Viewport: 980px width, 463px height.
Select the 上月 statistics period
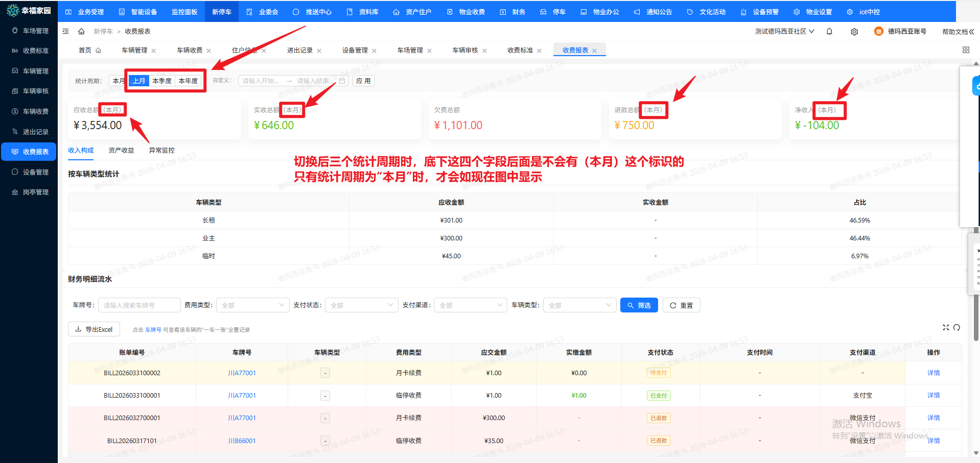(139, 81)
